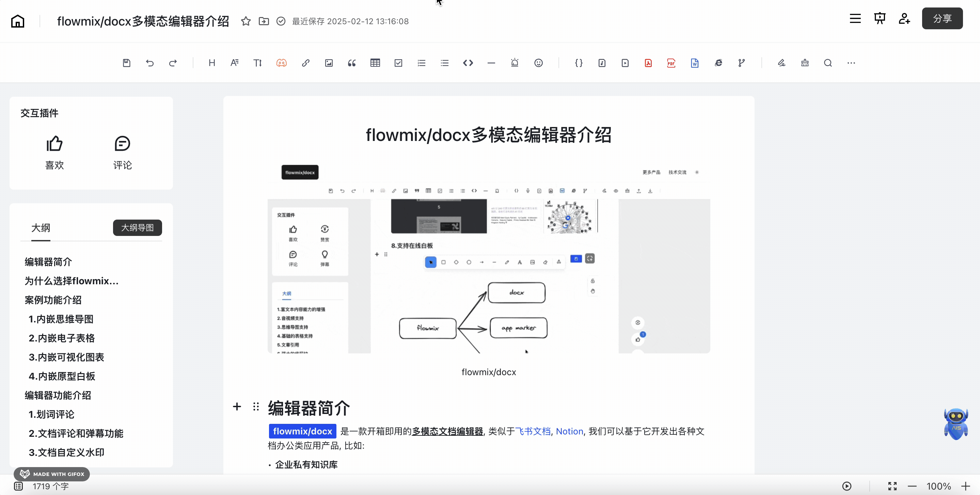Click the stamp watermark icon
Image resolution: width=980 pixels, height=495 pixels.
pyautogui.click(x=805, y=63)
